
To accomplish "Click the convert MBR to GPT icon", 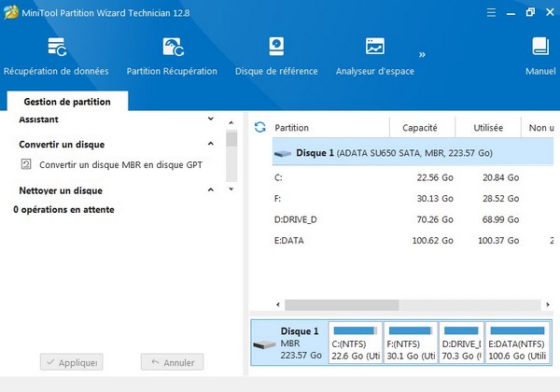I will (26, 164).
